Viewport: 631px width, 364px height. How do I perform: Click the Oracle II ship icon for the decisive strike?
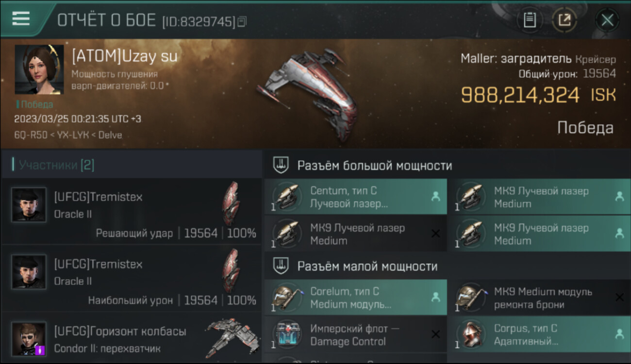[231, 204]
